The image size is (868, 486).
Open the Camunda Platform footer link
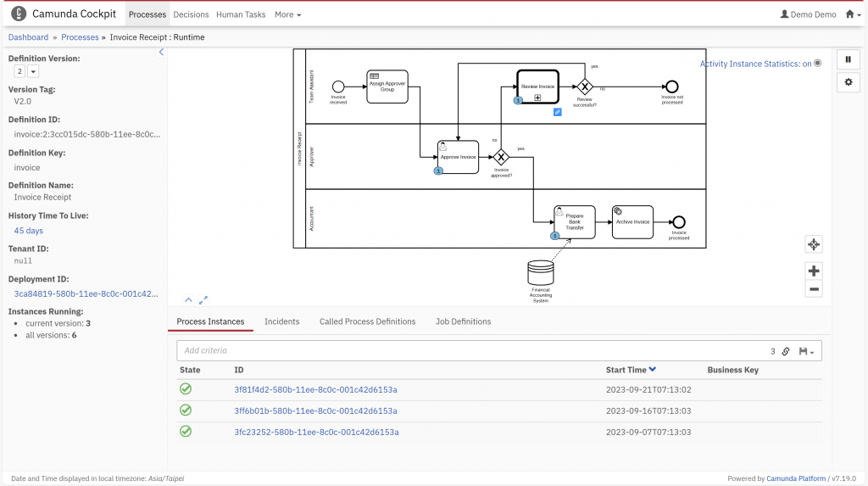coord(796,478)
